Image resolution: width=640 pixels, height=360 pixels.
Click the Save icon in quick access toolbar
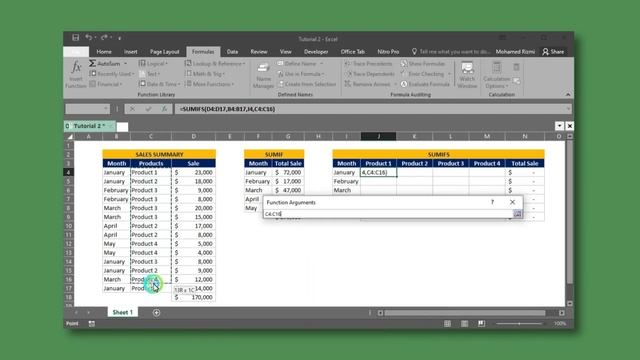76,38
